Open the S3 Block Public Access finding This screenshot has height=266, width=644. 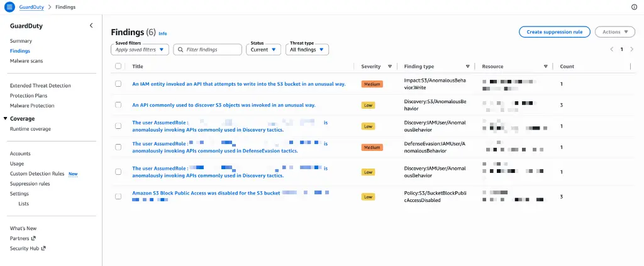pyautogui.click(x=230, y=196)
